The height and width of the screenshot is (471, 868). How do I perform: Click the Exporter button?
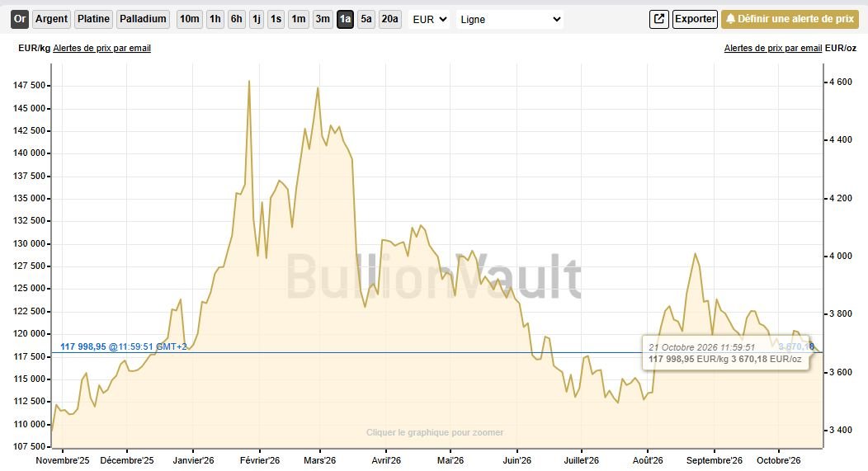[x=696, y=19]
